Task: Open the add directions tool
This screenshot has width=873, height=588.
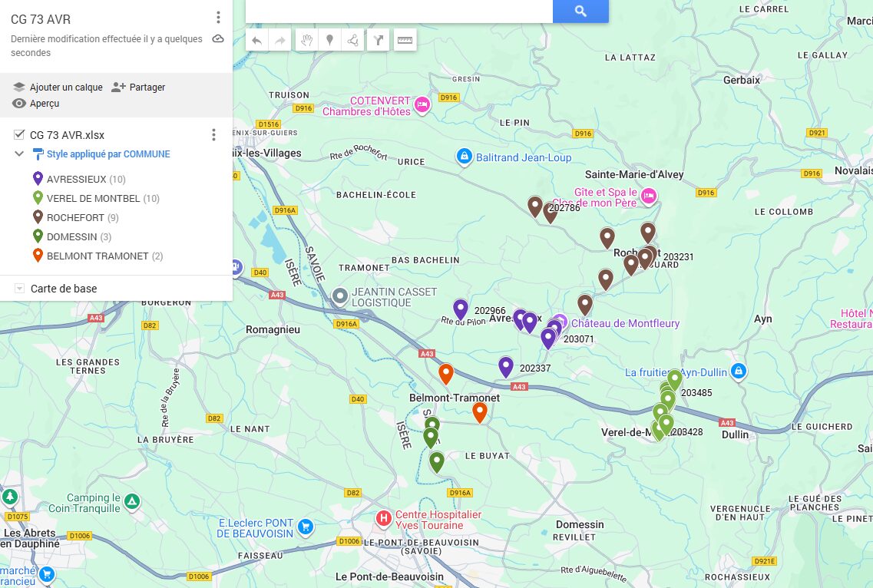Action: (x=378, y=41)
